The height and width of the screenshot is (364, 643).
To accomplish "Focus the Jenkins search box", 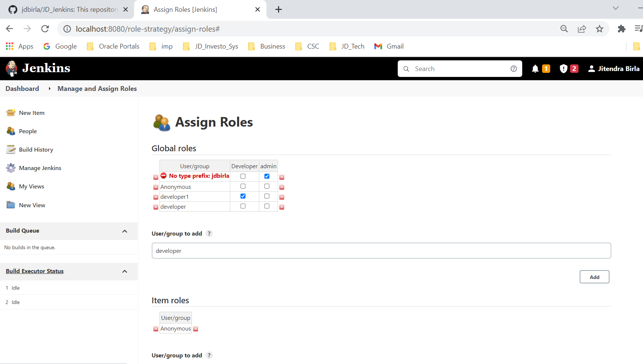I will [x=460, y=69].
